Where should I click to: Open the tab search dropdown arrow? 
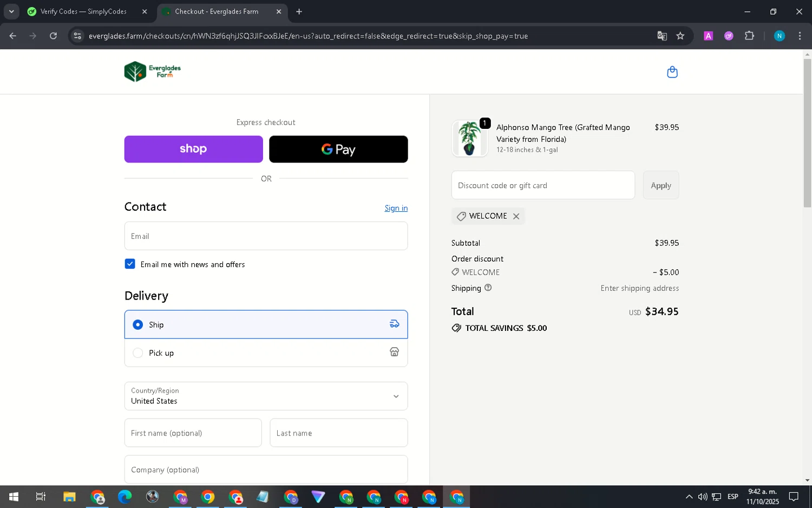pos(11,11)
